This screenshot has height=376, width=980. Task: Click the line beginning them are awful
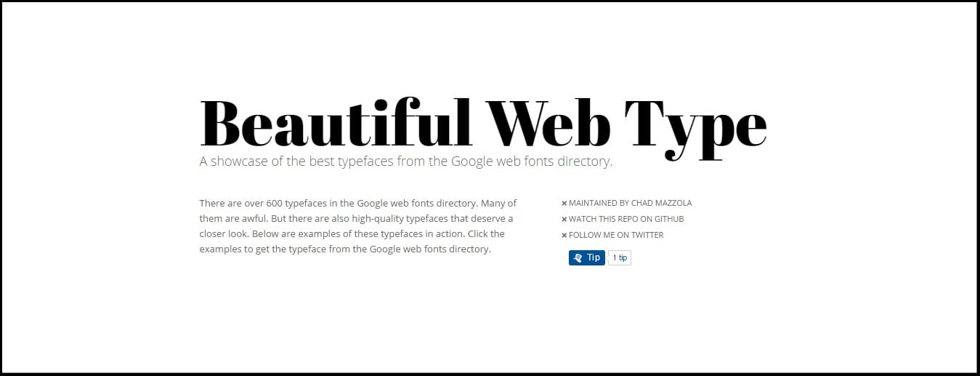[356, 219]
